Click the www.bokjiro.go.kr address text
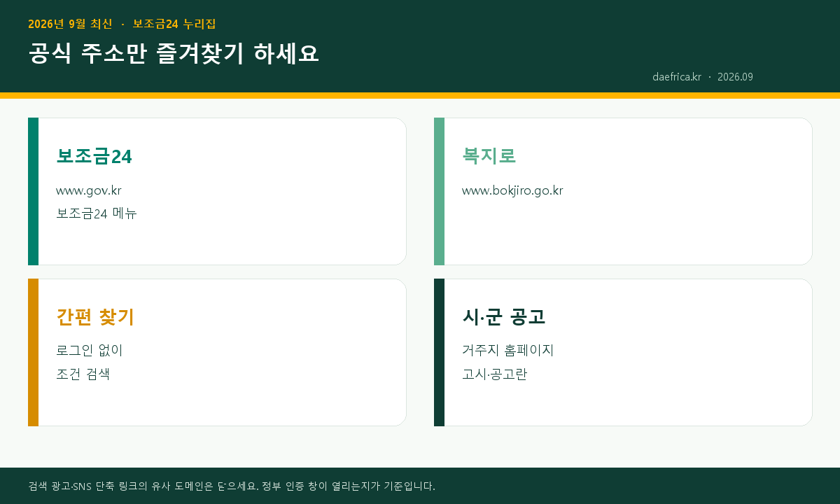 coord(512,190)
